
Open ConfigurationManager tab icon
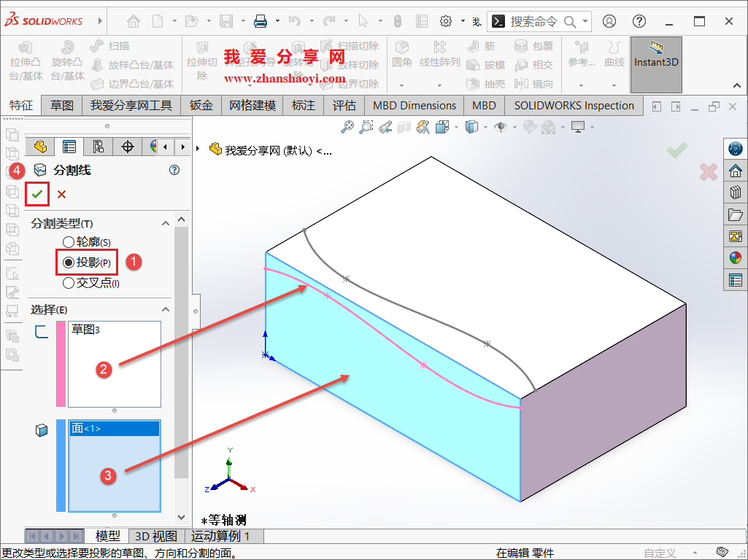tap(99, 147)
